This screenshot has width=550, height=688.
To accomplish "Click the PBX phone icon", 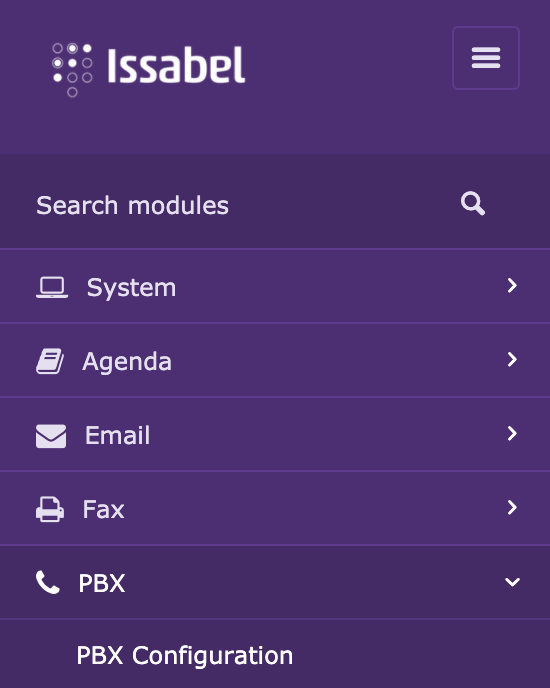I will coord(47,582).
